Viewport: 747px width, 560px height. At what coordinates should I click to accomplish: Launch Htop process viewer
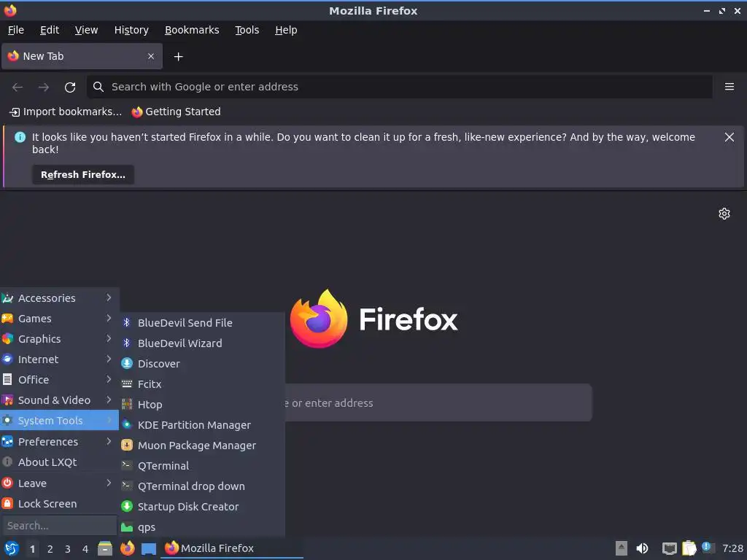[x=202, y=405]
